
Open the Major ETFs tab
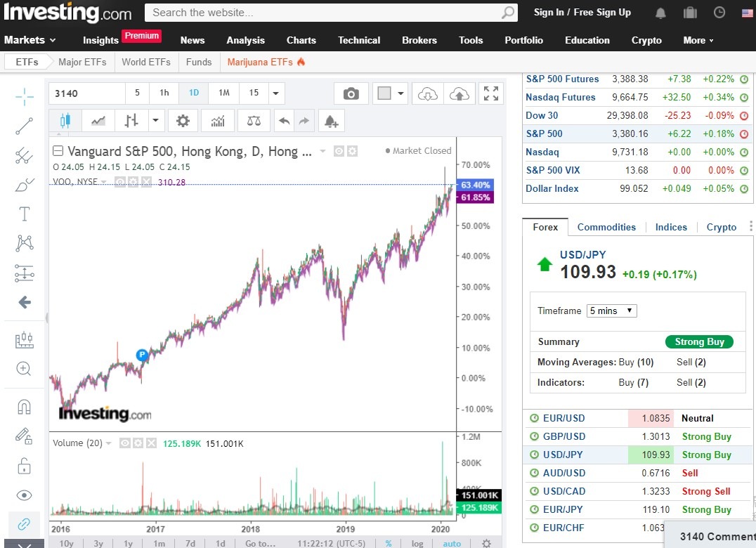tap(82, 62)
